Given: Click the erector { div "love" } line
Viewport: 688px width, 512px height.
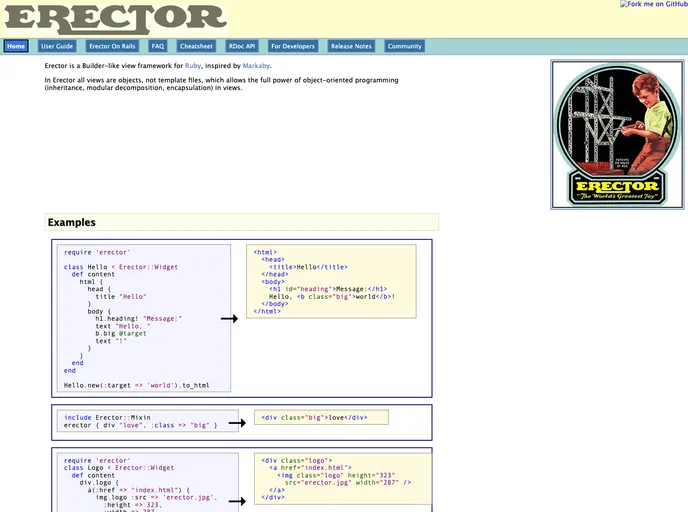Looking at the screenshot, I should (140, 425).
